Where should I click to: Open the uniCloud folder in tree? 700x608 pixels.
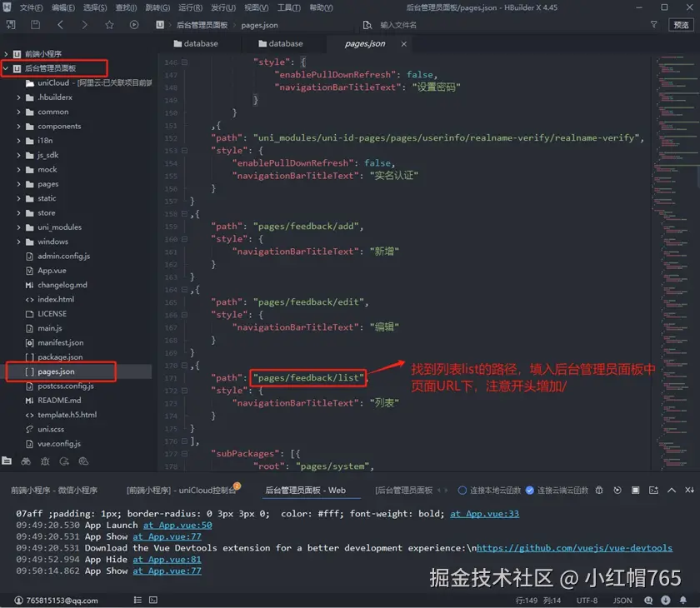(88, 83)
